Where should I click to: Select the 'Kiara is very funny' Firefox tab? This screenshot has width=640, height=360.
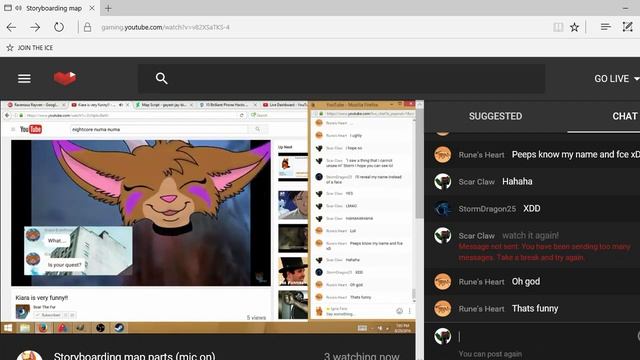[100, 105]
